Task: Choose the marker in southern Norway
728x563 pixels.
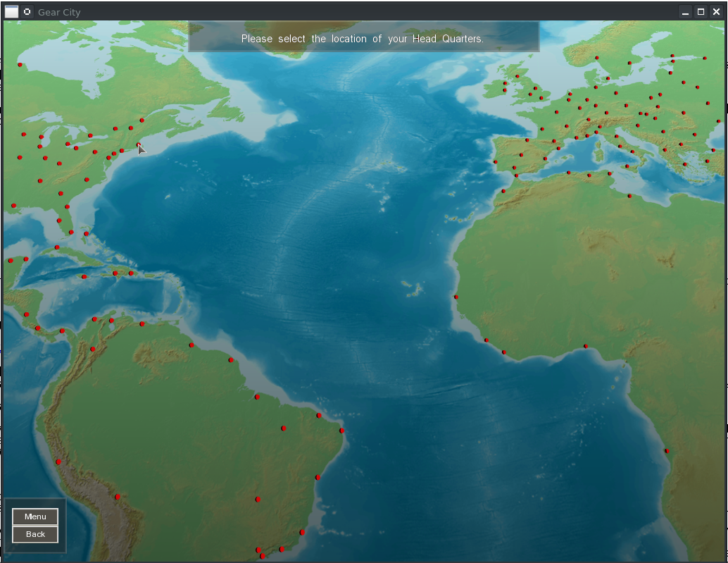Action: click(x=596, y=58)
